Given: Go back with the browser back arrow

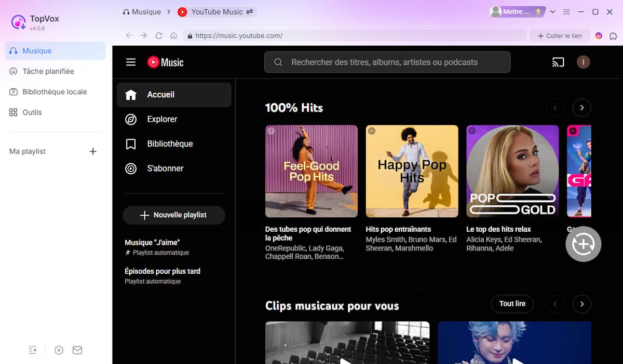Looking at the screenshot, I should pyautogui.click(x=129, y=36).
